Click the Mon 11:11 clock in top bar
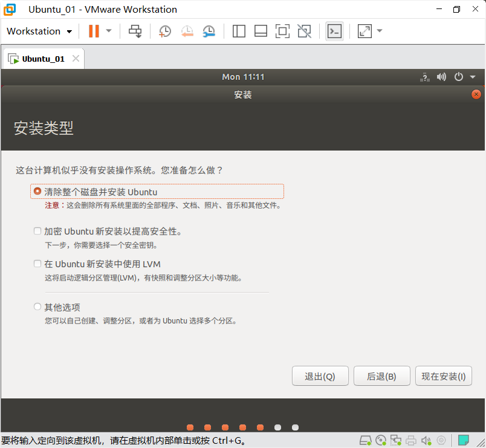Image resolution: width=486 pixels, height=448 pixels. tap(244, 77)
